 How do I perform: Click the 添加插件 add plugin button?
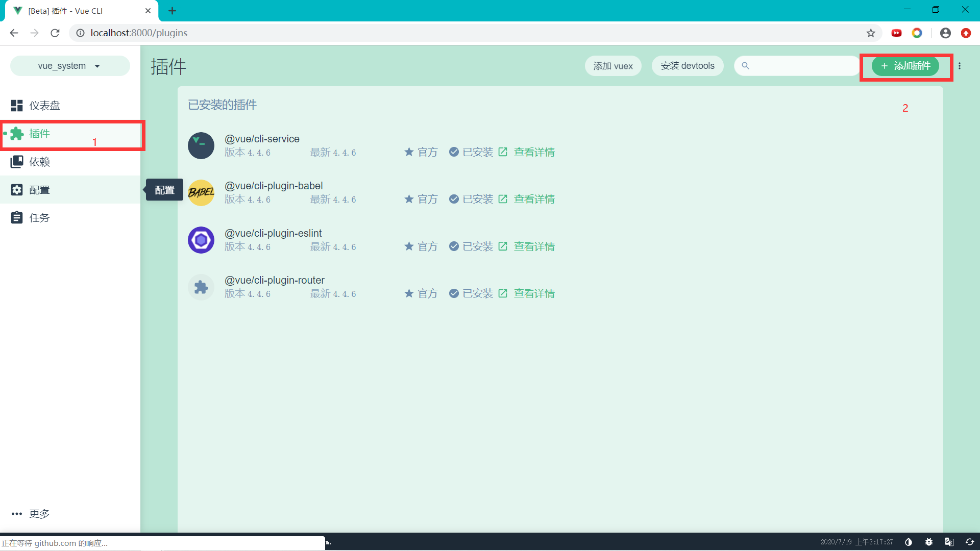pyautogui.click(x=905, y=66)
